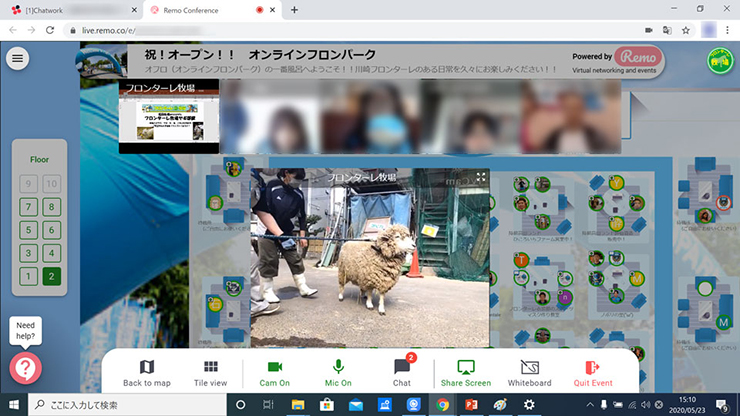The height and width of the screenshot is (416, 740).
Task: Select the Remo Conference browser tab
Action: pos(212,10)
